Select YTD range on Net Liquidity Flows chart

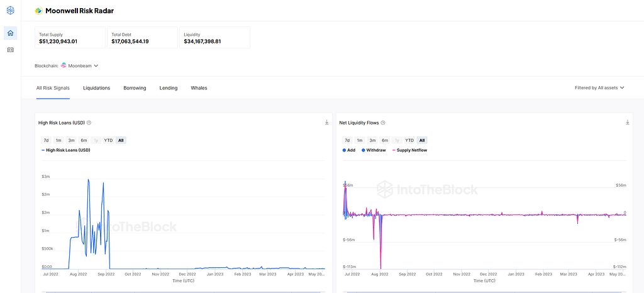(409, 140)
